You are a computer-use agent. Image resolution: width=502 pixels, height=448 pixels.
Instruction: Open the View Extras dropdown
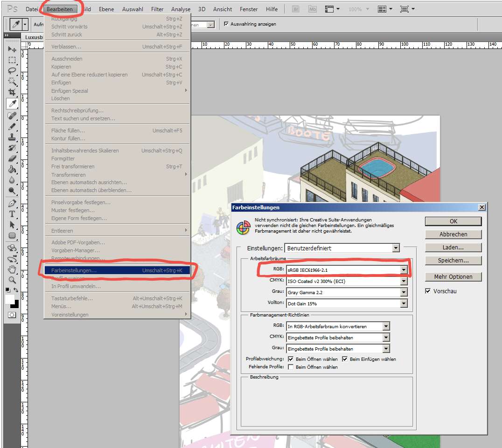[x=332, y=9]
